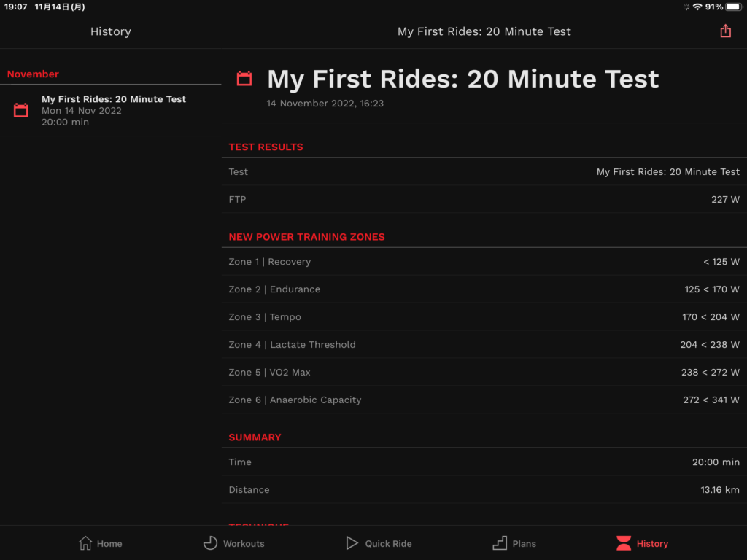
Task: Tap the share icon in top-right corner
Action: [725, 31]
